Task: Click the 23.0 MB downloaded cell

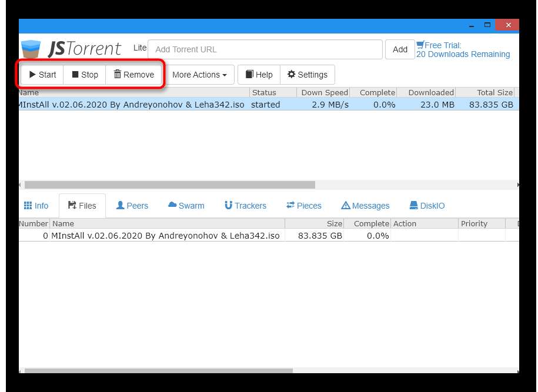Action: coord(437,104)
